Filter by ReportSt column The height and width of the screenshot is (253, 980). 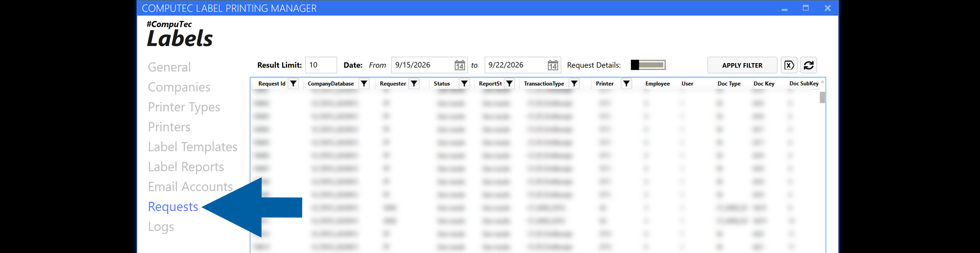click(x=509, y=84)
